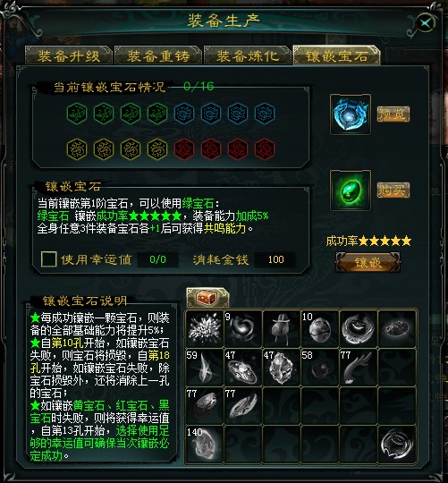Screen dimensions: 448x483
Task: Click the 预览 preview button
Action: (393, 114)
